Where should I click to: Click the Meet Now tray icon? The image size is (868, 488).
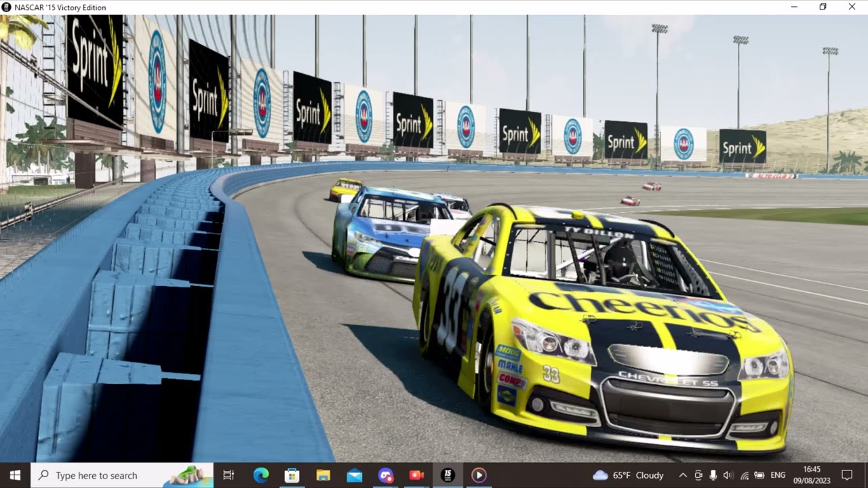(698, 475)
